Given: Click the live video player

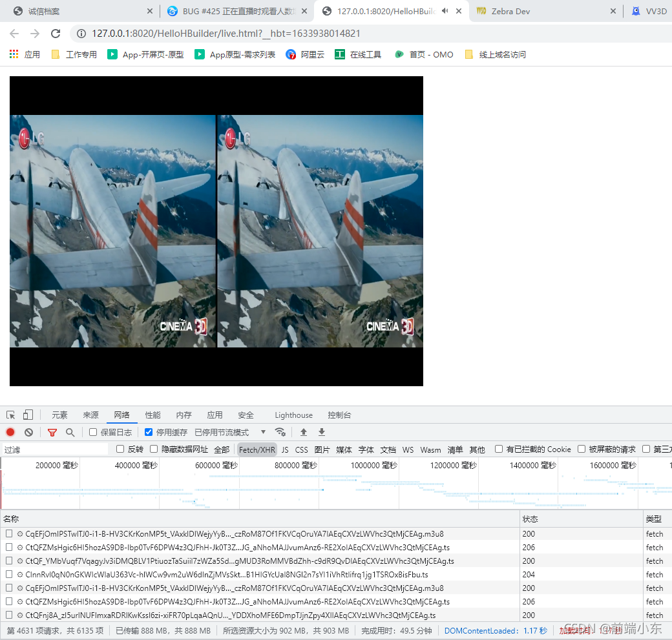Looking at the screenshot, I should pyautogui.click(x=216, y=231).
